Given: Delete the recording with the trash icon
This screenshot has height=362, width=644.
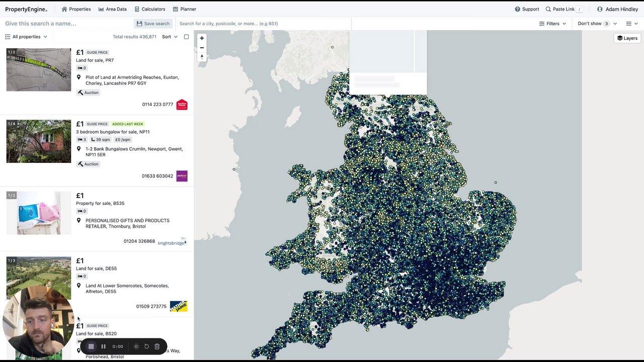Looking at the screenshot, I should point(157,346).
